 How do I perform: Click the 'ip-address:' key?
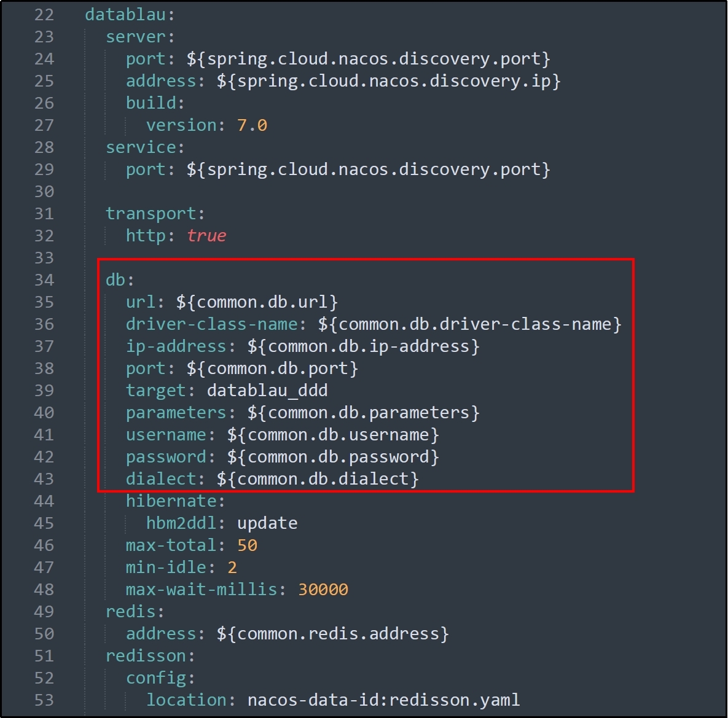181,346
